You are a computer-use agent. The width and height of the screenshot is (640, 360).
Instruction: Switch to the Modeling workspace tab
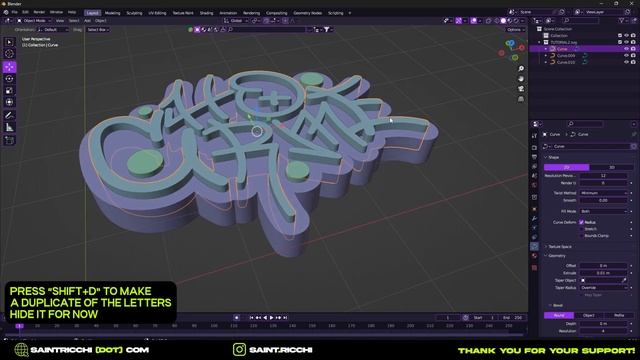pyautogui.click(x=113, y=13)
